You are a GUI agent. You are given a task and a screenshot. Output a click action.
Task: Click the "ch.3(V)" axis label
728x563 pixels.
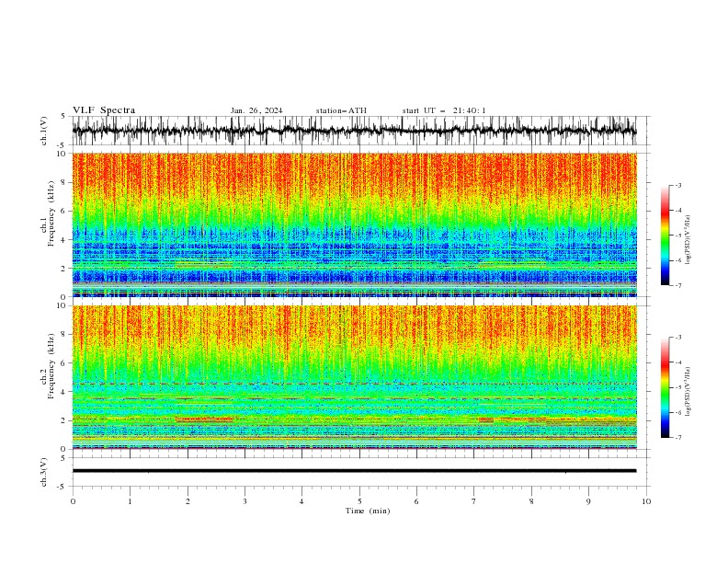pyautogui.click(x=44, y=472)
